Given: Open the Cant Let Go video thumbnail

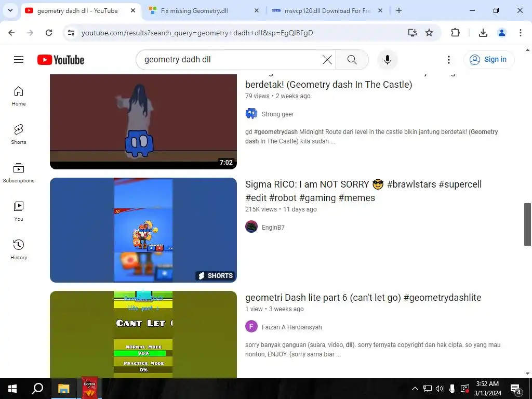Looking at the screenshot, I should pos(143,335).
